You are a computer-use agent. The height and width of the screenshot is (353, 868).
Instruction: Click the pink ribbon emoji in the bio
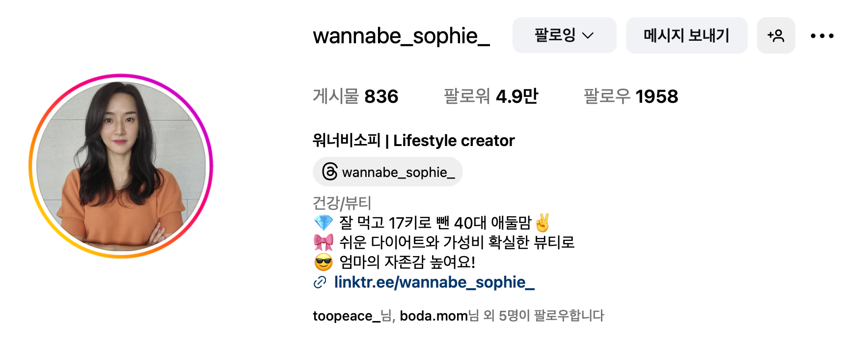[324, 242]
